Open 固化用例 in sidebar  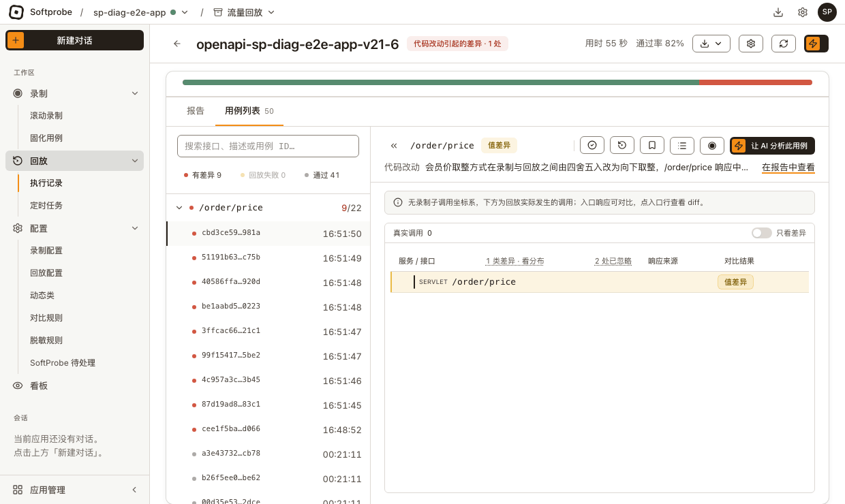[x=46, y=138]
